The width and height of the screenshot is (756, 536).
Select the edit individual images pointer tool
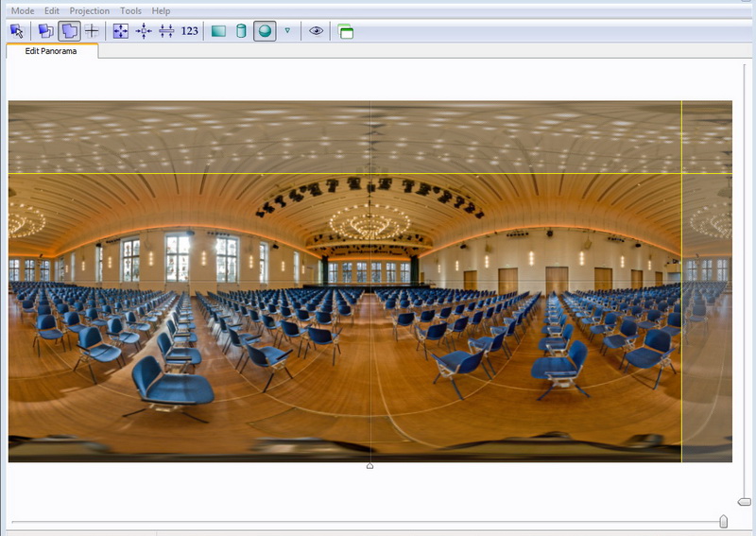[17, 31]
